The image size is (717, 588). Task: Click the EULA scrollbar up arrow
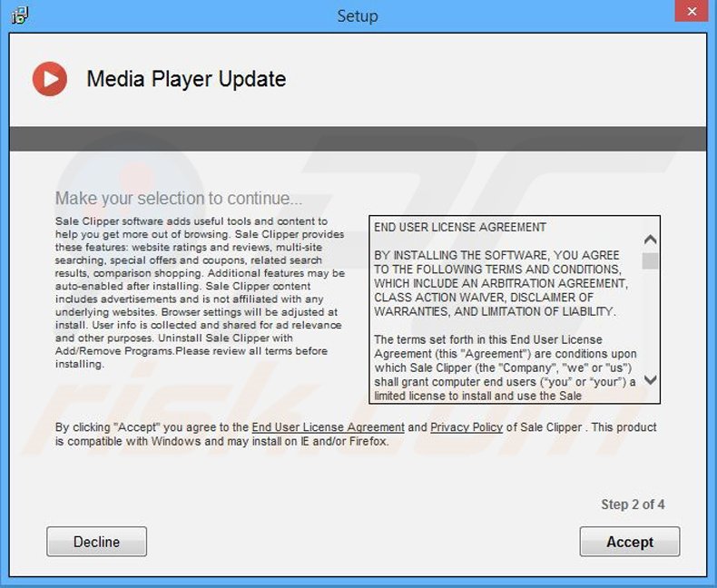(x=650, y=240)
